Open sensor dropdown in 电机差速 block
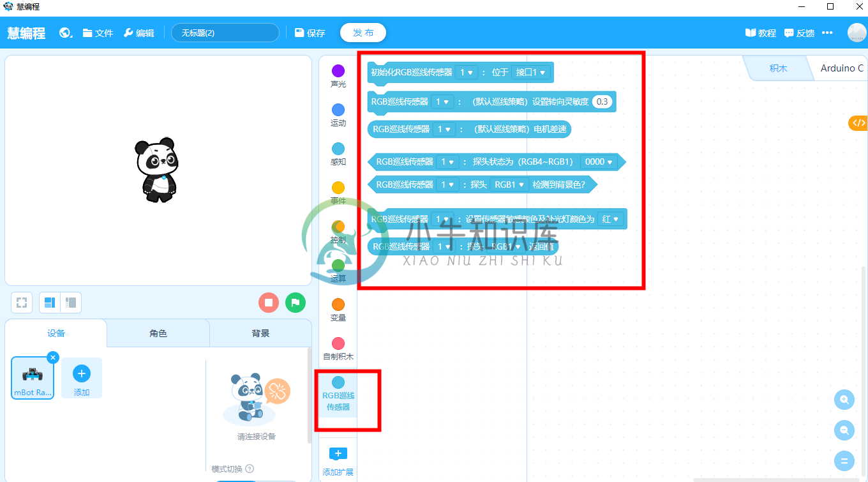Viewport: 868px width, 482px height. click(x=444, y=130)
